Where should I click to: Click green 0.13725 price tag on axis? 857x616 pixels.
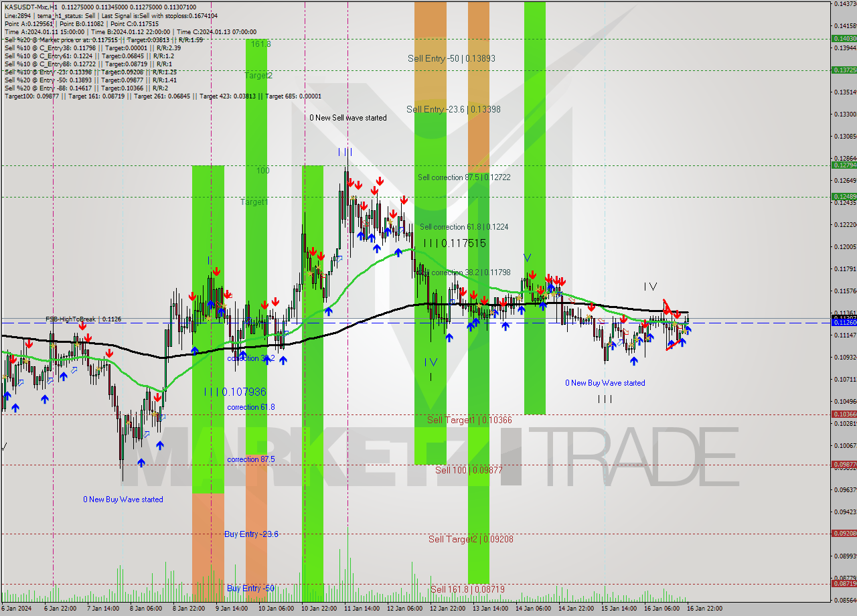pos(844,70)
